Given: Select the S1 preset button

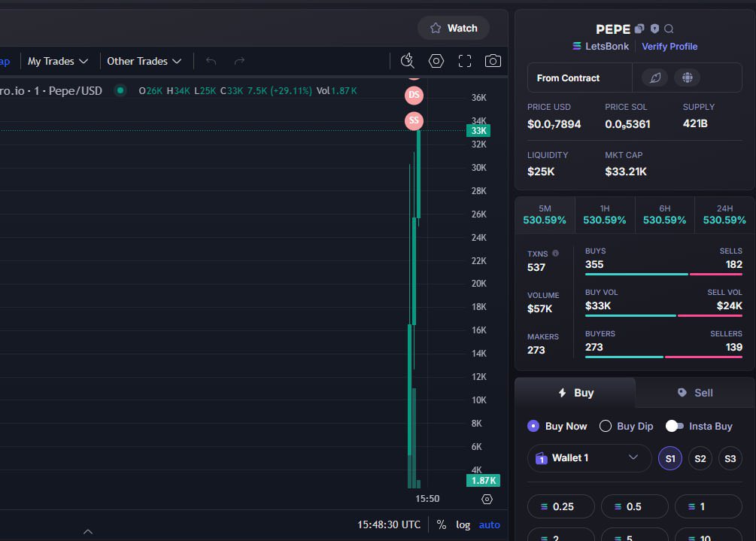Looking at the screenshot, I should point(670,458).
